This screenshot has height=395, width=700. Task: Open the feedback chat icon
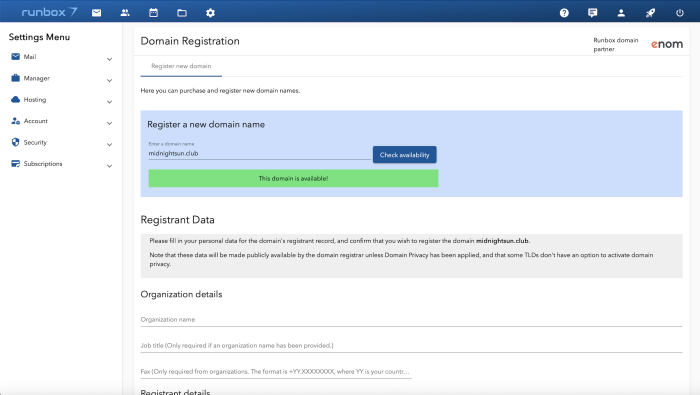[593, 13]
